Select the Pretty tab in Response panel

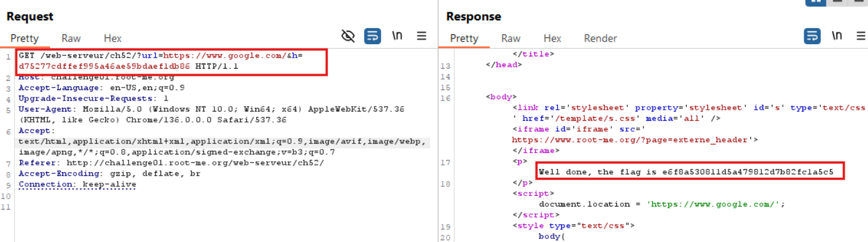click(x=464, y=38)
